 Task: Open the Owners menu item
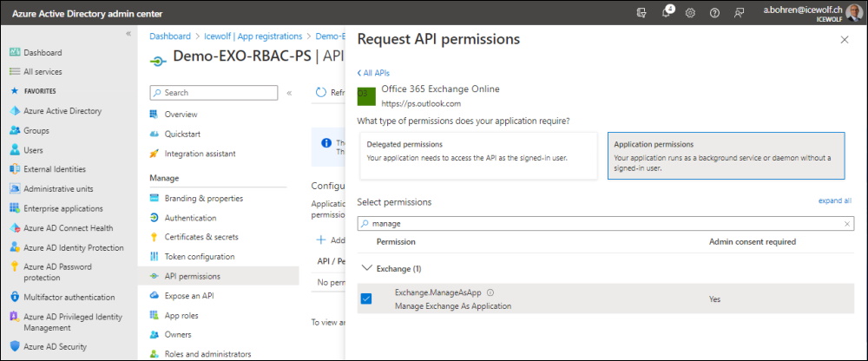pyautogui.click(x=178, y=334)
